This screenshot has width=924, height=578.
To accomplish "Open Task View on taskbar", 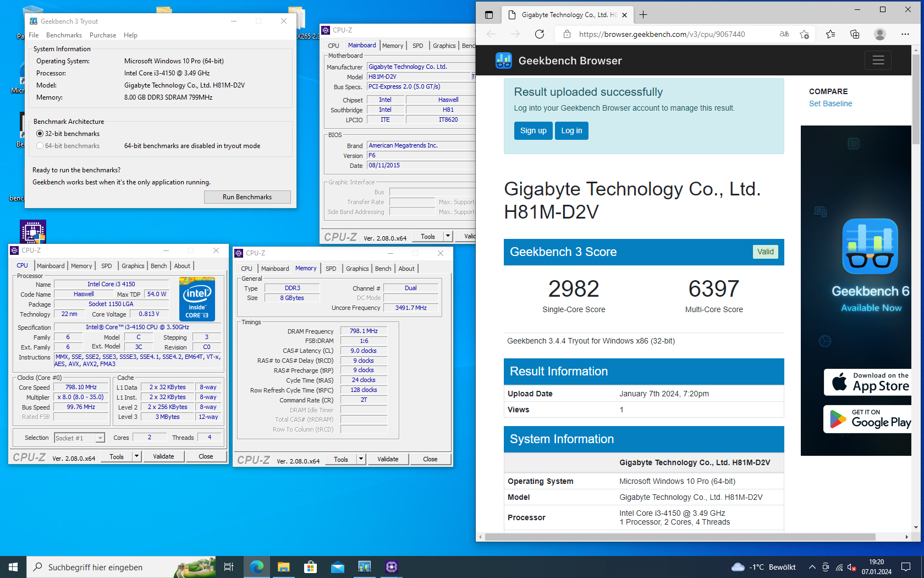I will click(229, 567).
